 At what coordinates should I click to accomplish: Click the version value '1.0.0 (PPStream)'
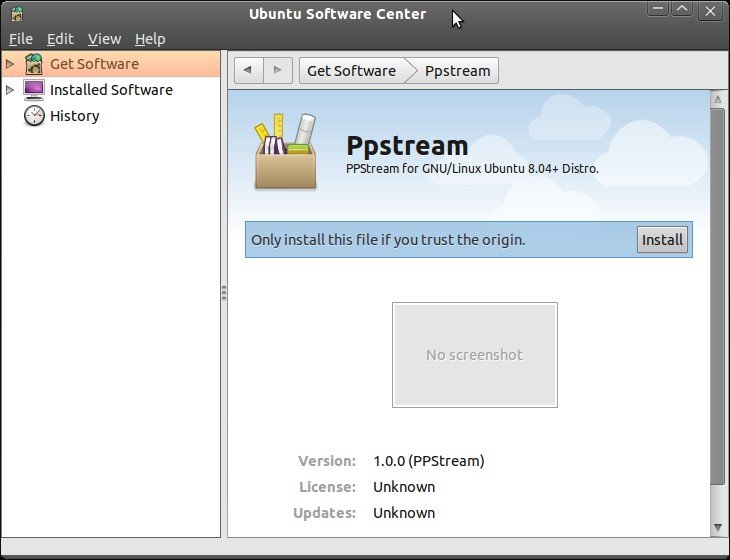(x=429, y=461)
